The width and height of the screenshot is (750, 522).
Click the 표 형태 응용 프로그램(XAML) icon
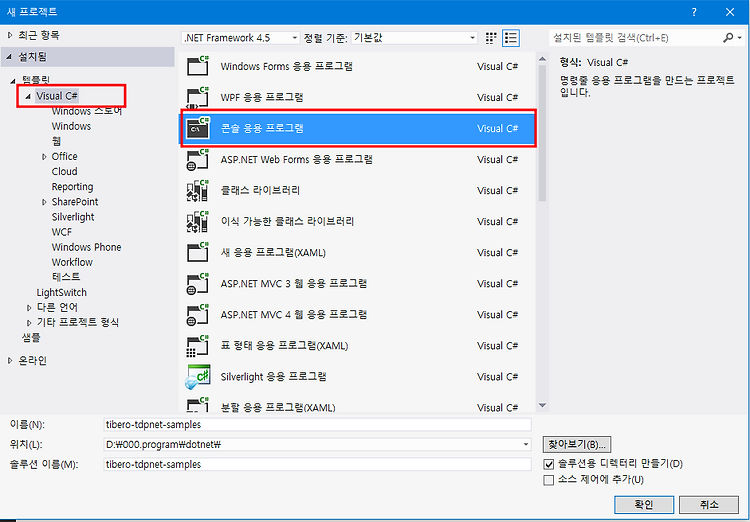[198, 345]
